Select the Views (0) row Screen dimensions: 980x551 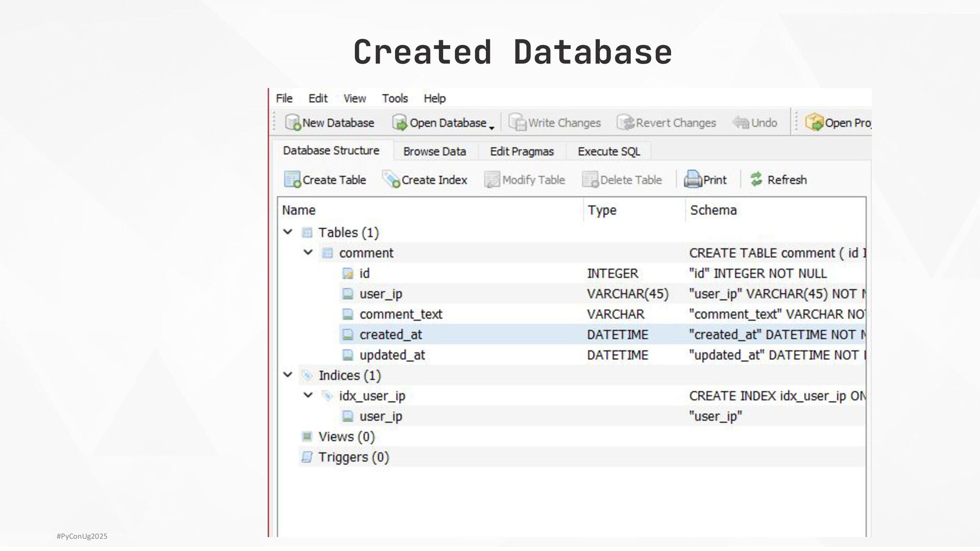pyautogui.click(x=572, y=436)
